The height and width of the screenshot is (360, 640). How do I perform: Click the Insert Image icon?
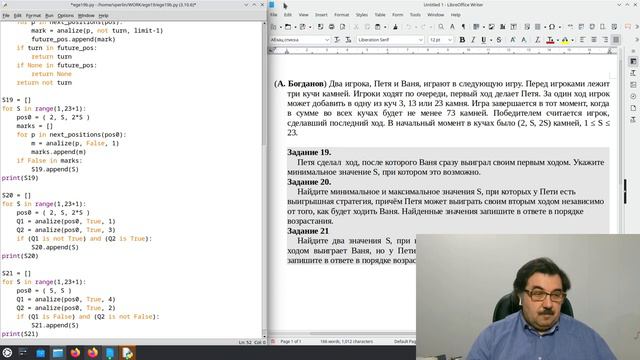click(491, 27)
